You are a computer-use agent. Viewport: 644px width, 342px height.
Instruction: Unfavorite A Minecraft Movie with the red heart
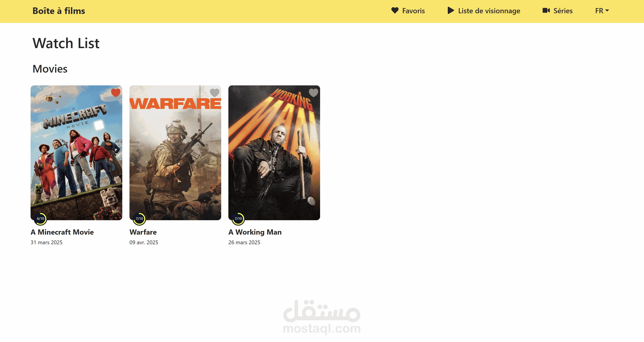click(116, 93)
